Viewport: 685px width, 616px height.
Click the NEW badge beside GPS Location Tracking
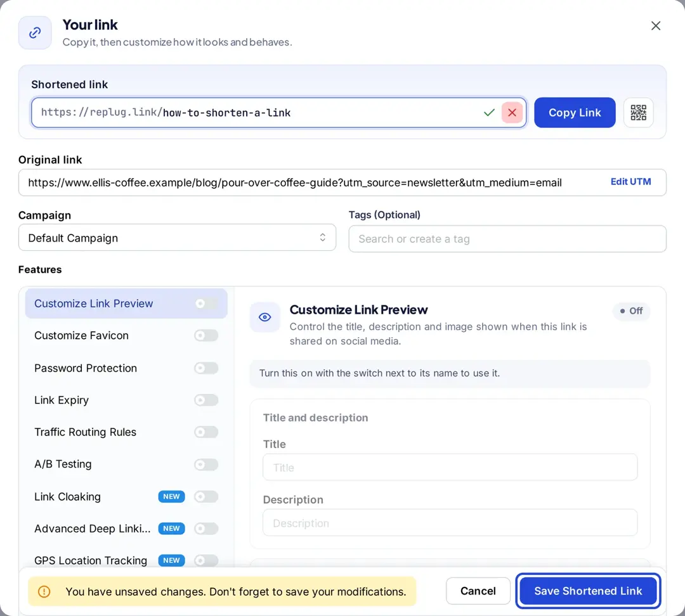tap(171, 560)
